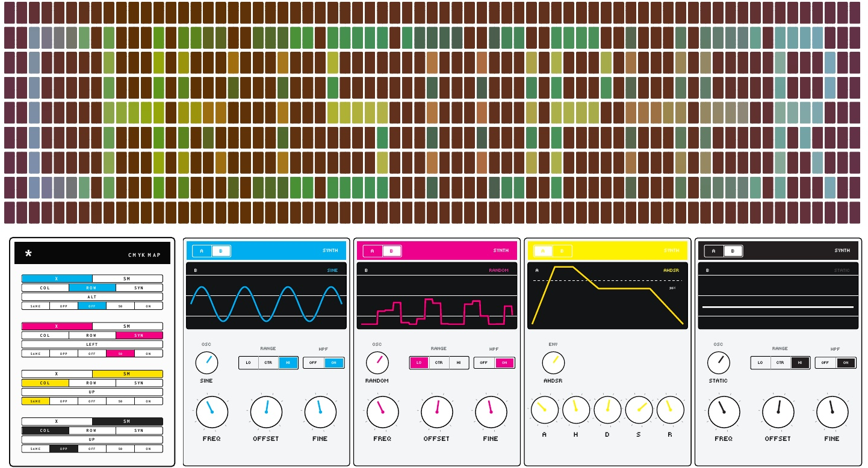Click the ALT direction selector in cyan map
Viewport: 868px width, 468px height.
[x=92, y=297]
